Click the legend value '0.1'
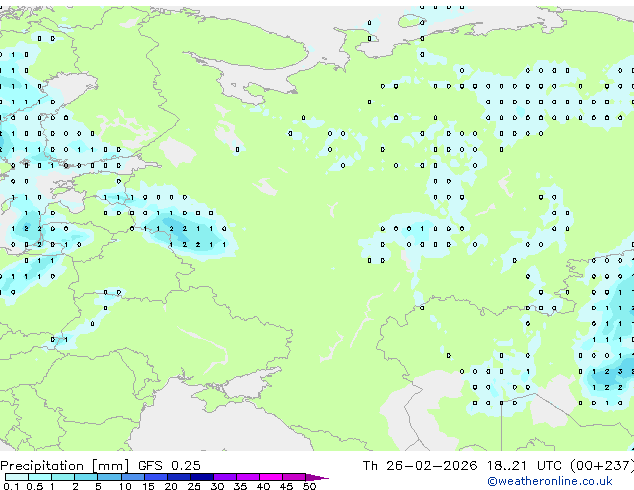This screenshot has height=490, width=634. point(11,486)
